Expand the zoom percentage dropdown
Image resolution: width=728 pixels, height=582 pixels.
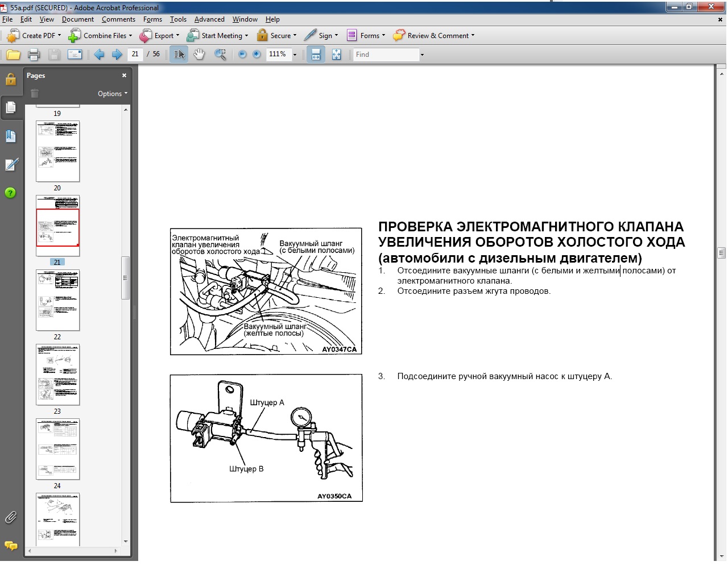point(295,55)
